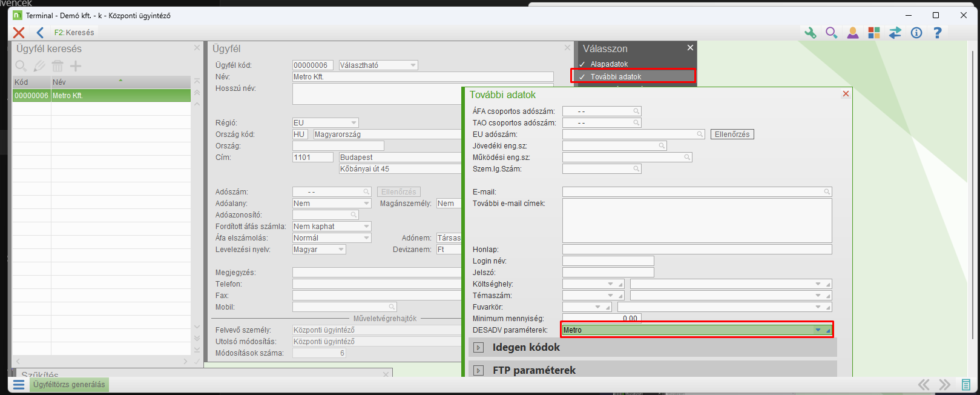The image size is (980, 395).
Task: Open the hamburger menu icon in the status bar
Action: [x=19, y=385]
